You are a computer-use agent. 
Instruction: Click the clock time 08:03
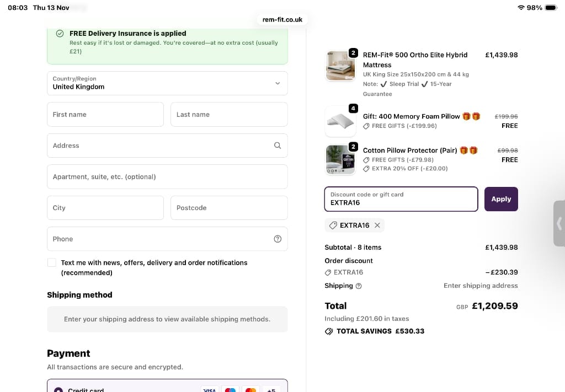pos(18,8)
